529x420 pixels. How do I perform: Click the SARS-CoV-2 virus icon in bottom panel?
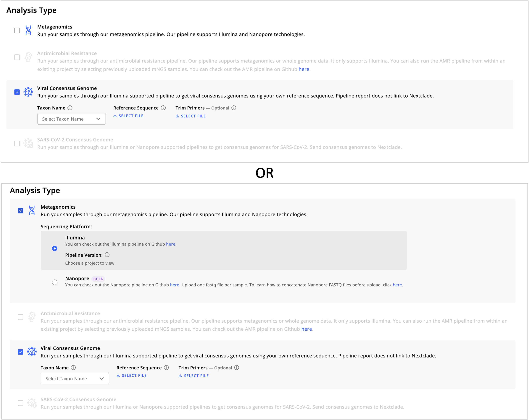[x=32, y=403]
